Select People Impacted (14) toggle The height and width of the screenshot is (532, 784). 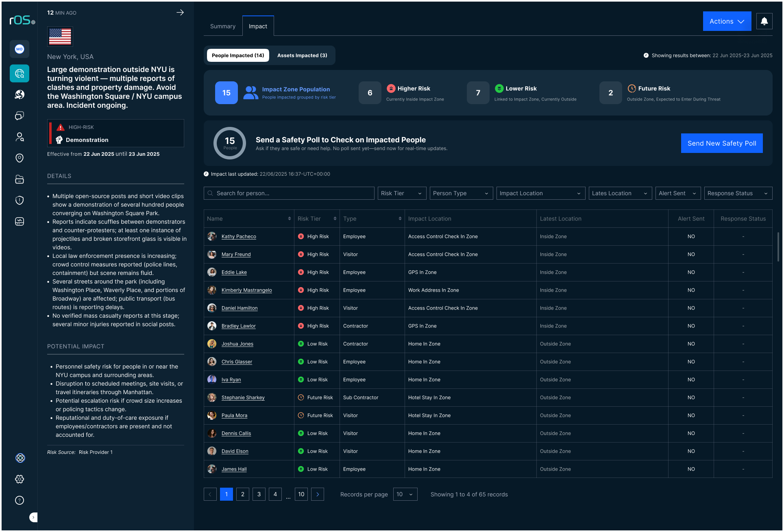[x=238, y=55]
